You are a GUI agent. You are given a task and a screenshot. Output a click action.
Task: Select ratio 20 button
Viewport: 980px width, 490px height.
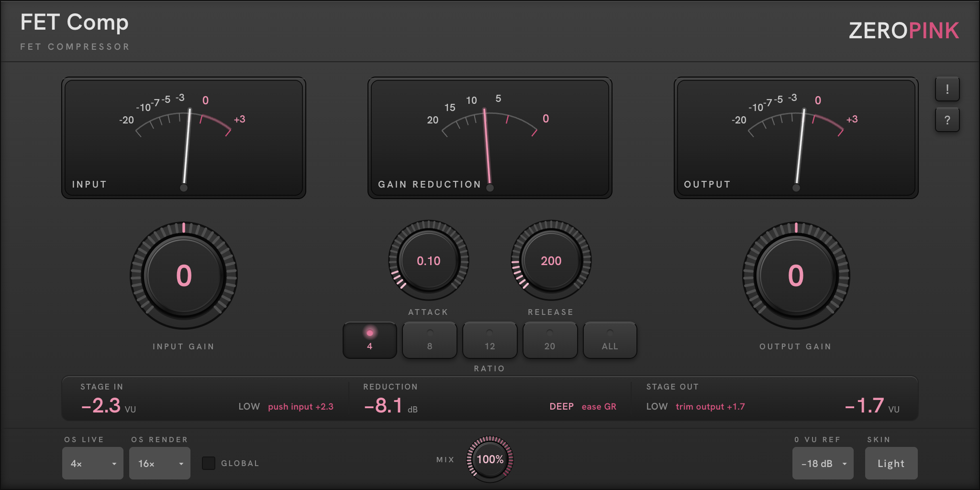point(550,340)
